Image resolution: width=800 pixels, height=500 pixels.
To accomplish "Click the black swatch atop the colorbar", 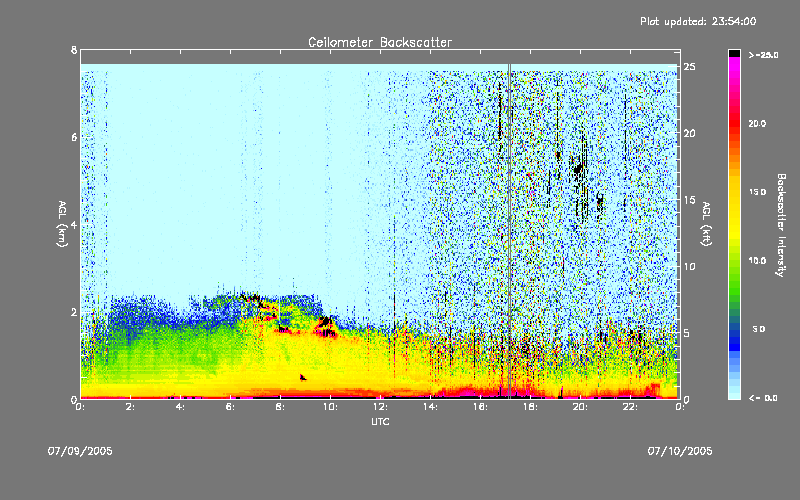I will click(734, 53).
